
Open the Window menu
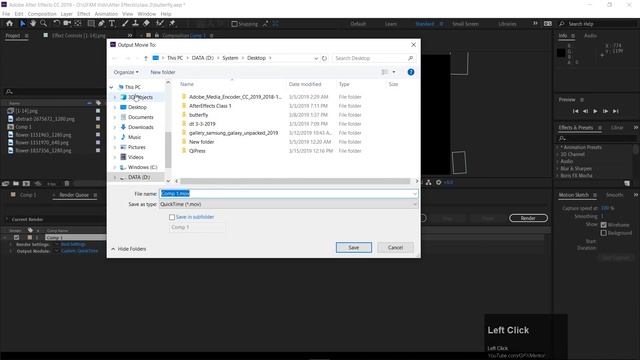click(x=147, y=14)
